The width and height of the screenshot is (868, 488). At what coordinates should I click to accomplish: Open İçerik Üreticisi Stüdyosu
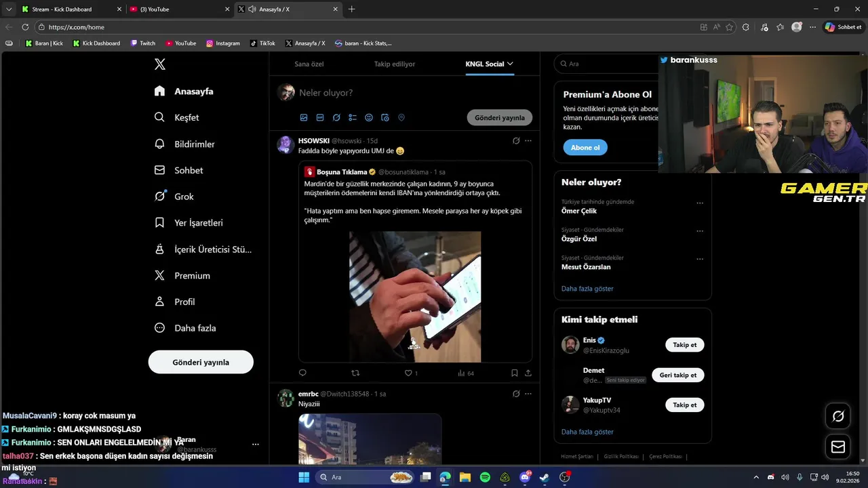203,249
